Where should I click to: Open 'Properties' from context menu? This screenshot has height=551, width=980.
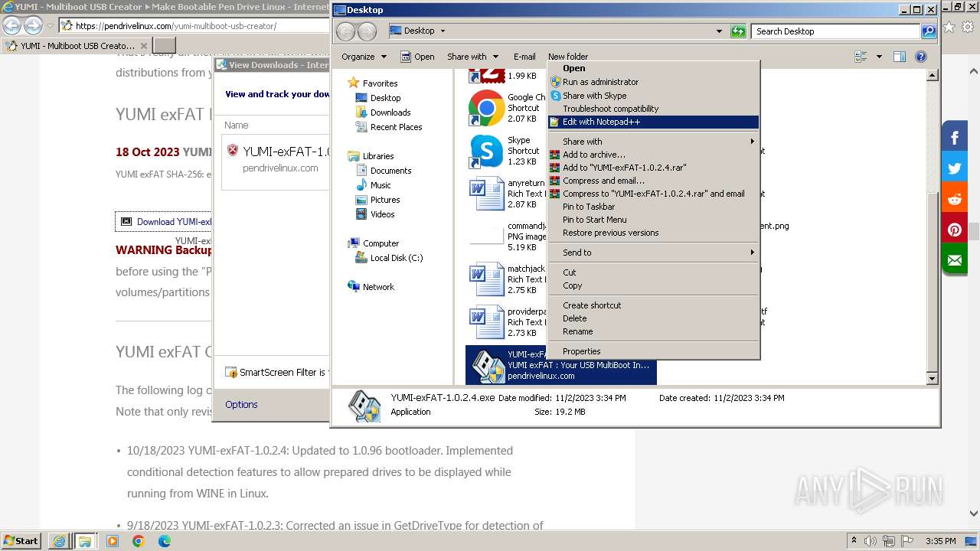653,351
